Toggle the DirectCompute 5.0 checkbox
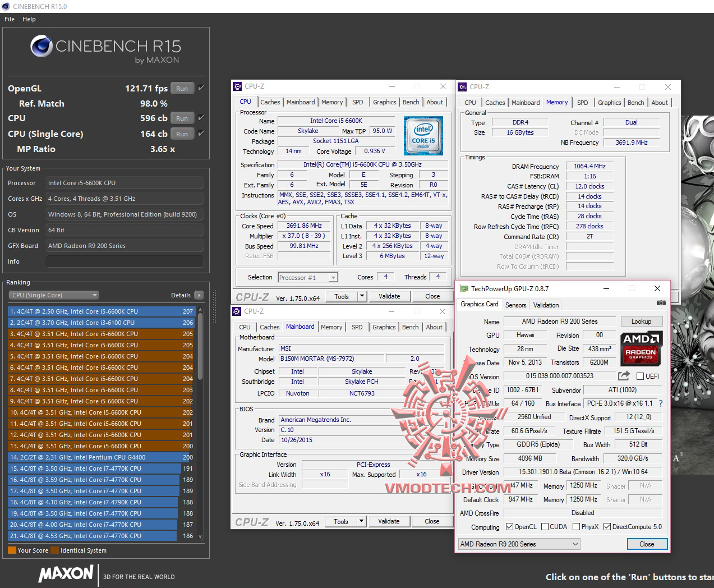714x588 pixels. tap(607, 527)
